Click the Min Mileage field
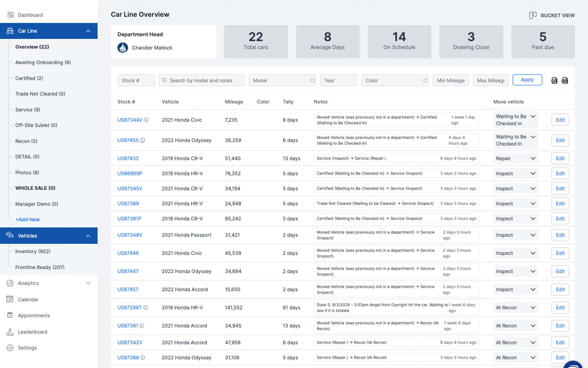The image size is (588, 368). 451,80
